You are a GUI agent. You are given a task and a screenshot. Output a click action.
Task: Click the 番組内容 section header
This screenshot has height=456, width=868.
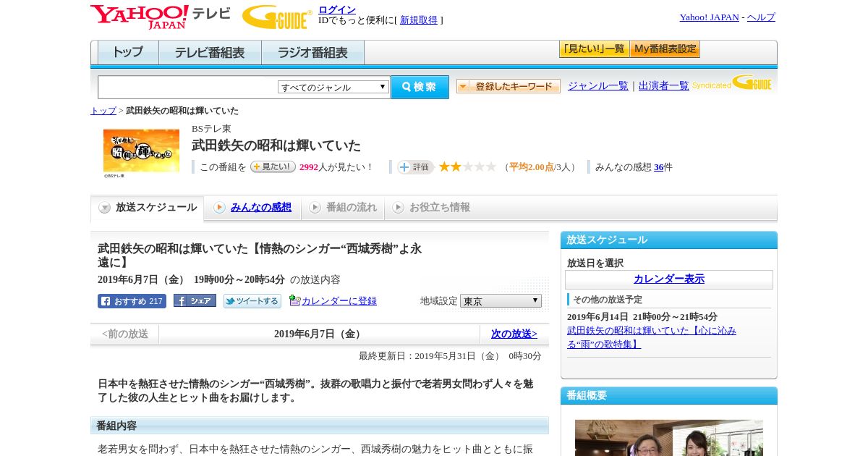[320, 426]
